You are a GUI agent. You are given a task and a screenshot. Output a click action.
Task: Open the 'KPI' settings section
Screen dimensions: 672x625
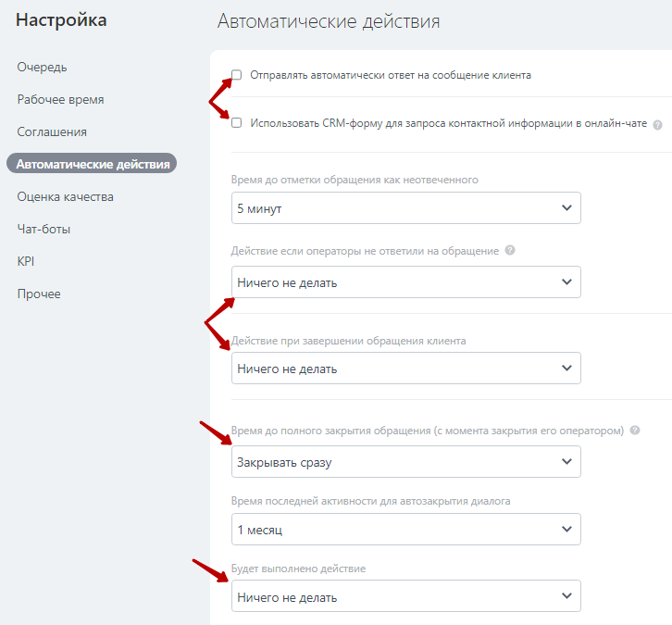(x=26, y=261)
